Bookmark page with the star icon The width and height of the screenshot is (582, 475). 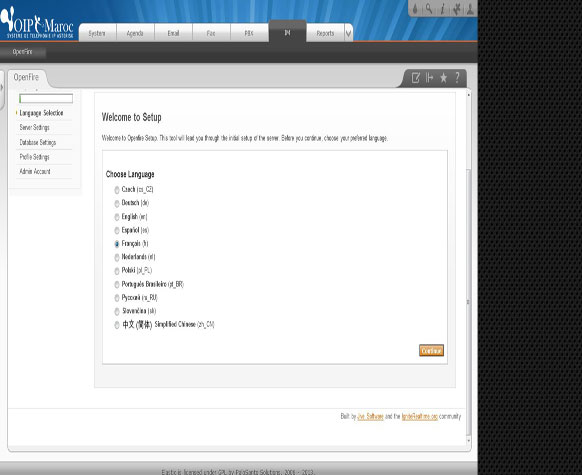pyautogui.click(x=443, y=78)
